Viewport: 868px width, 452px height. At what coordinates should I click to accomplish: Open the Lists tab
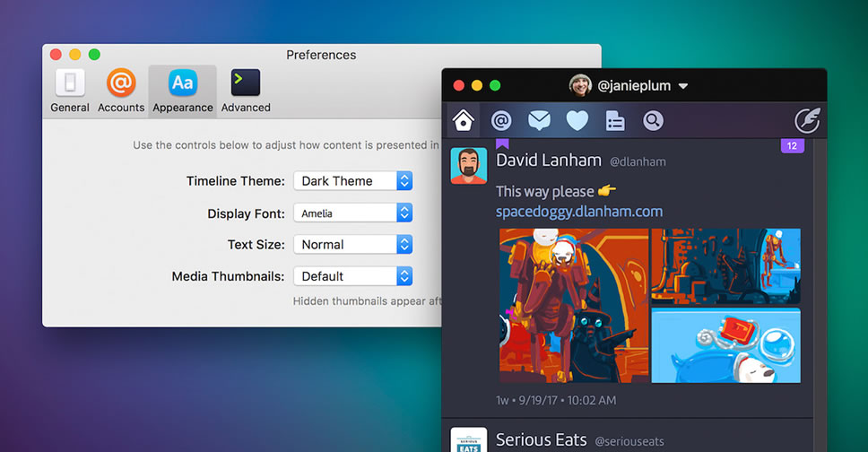pyautogui.click(x=614, y=120)
